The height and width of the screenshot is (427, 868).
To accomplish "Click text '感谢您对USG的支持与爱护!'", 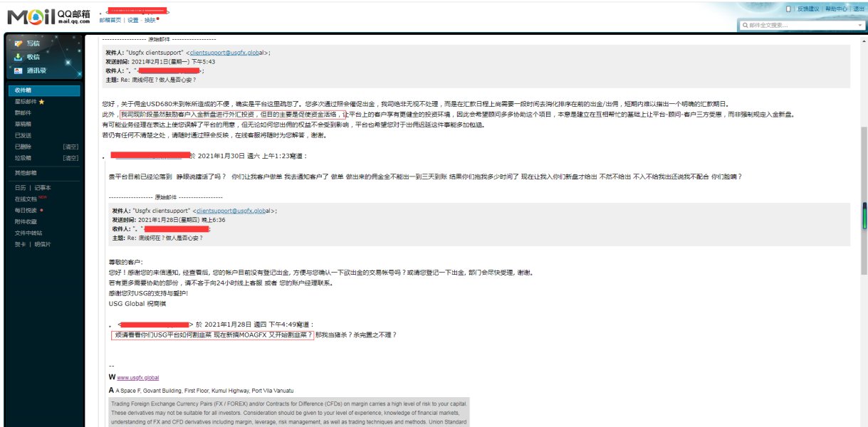I will click(148, 292).
